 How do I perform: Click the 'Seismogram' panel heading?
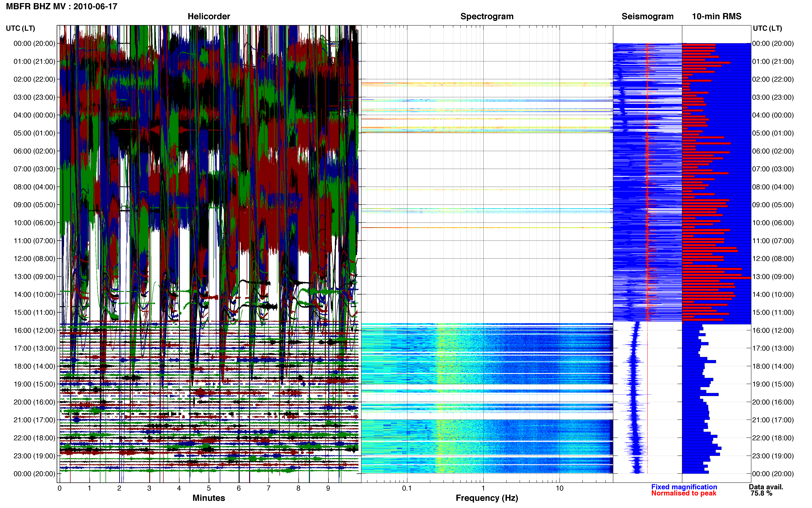click(648, 16)
